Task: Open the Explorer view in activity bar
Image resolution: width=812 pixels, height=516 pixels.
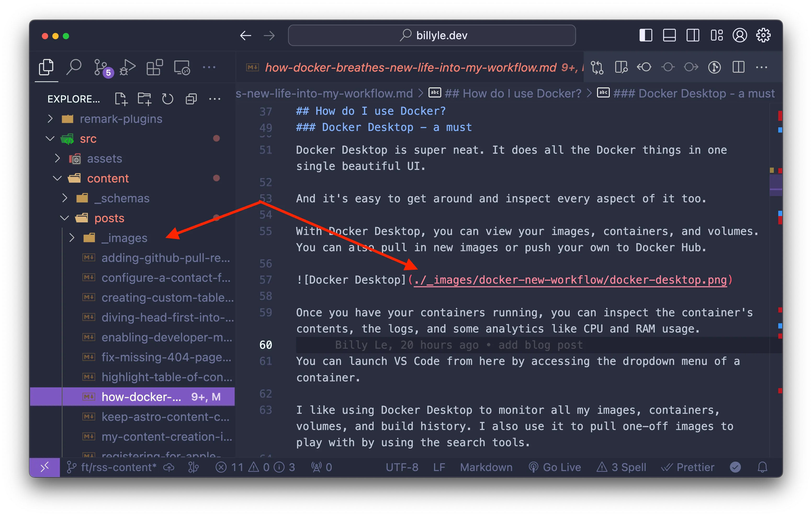Action: pos(46,67)
